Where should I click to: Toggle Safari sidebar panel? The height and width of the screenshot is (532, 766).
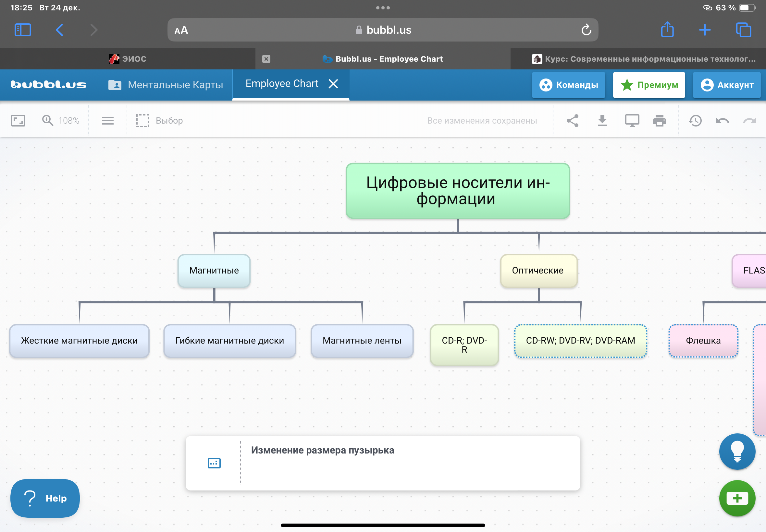[x=23, y=30]
